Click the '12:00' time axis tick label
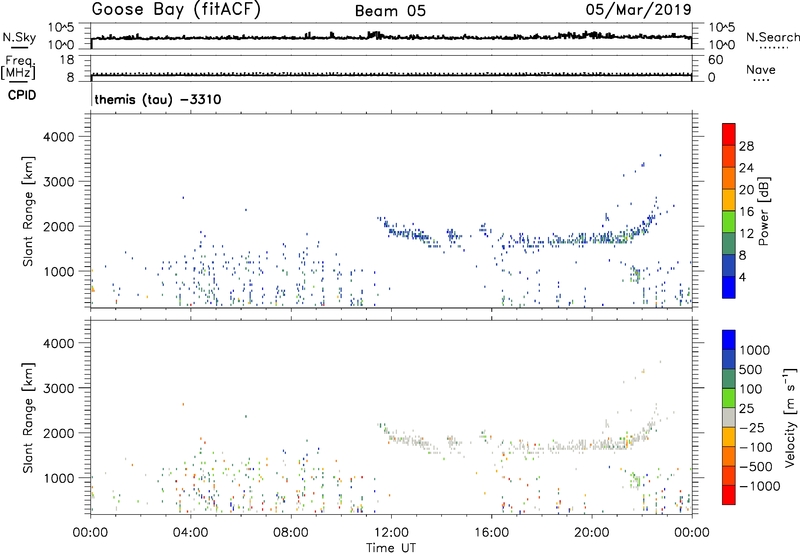Viewport: 800px width, 554px height. point(391,533)
